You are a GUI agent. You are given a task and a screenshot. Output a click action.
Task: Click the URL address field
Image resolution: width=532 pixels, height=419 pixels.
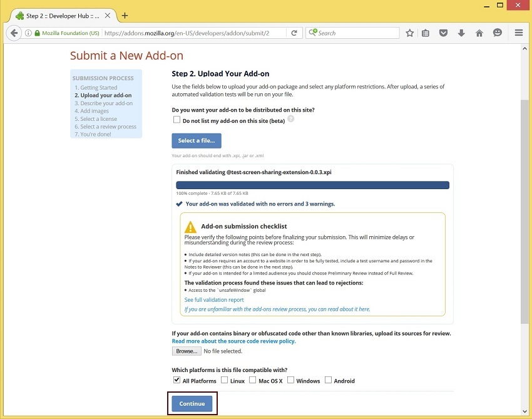pyautogui.click(x=194, y=33)
